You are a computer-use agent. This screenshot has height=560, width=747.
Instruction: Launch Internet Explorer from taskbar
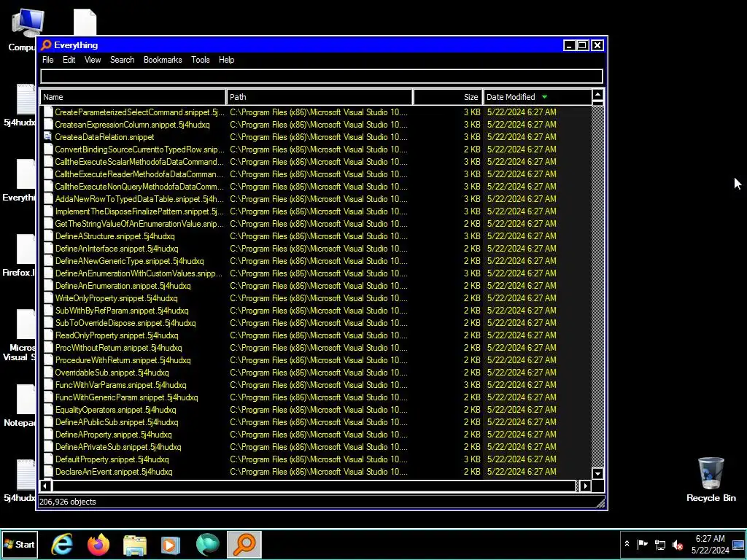click(62, 544)
